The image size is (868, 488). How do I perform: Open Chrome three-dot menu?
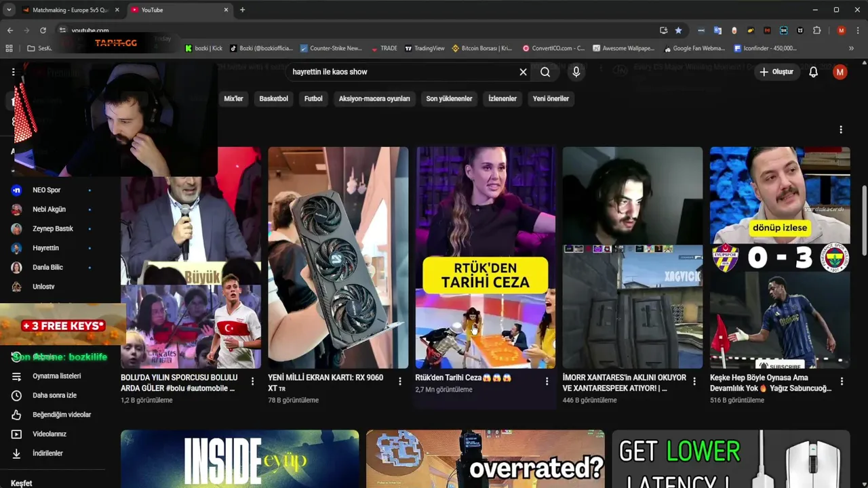click(858, 30)
